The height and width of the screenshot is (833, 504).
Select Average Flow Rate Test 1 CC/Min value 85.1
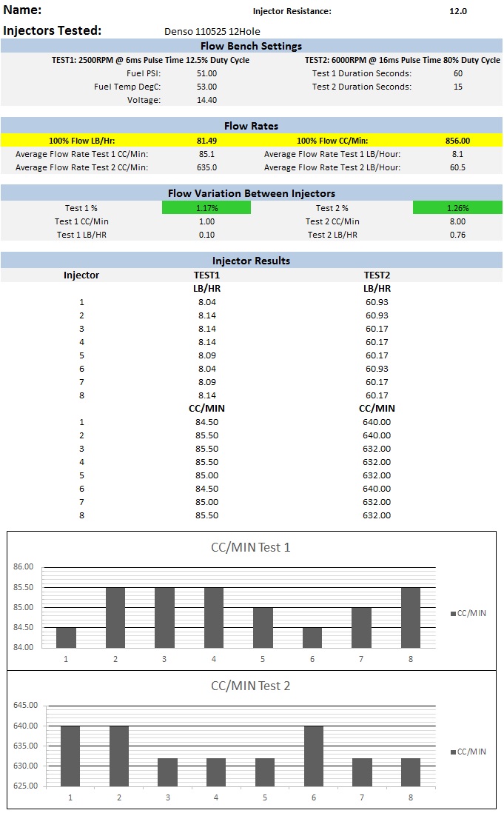206,154
